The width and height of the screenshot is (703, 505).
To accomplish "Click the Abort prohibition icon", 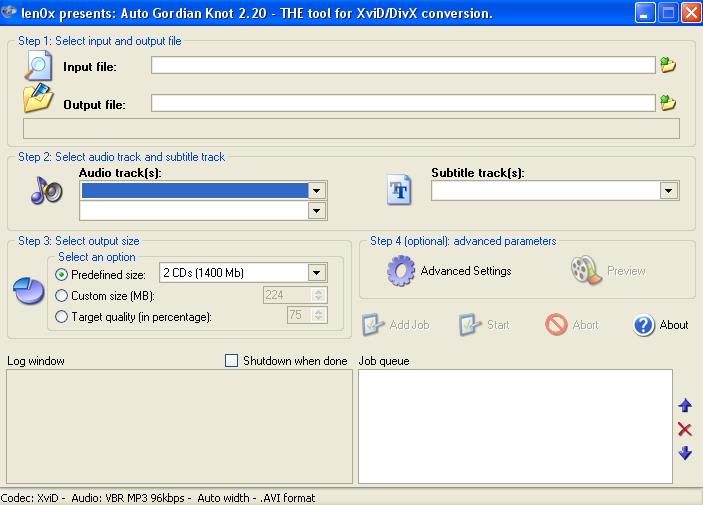I will pyautogui.click(x=556, y=324).
